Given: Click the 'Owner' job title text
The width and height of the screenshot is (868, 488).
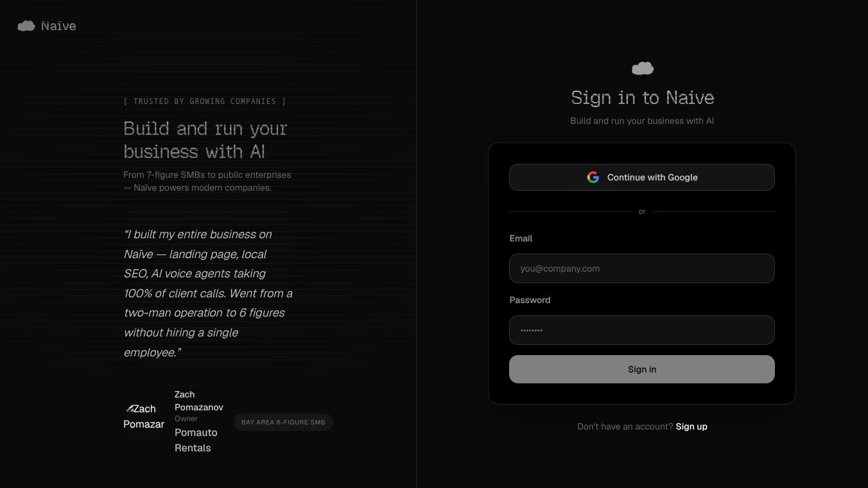Looking at the screenshot, I should pyautogui.click(x=186, y=419).
